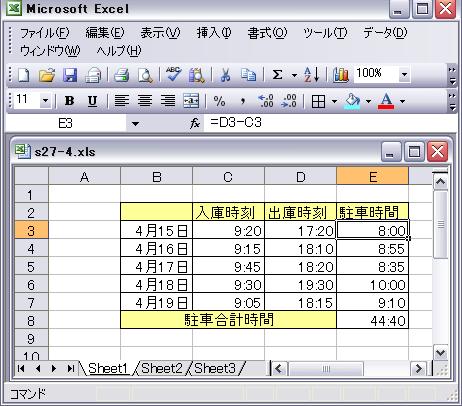This screenshot has width=462, height=406.
Task: Open the Print Preview icon
Action: point(145,75)
